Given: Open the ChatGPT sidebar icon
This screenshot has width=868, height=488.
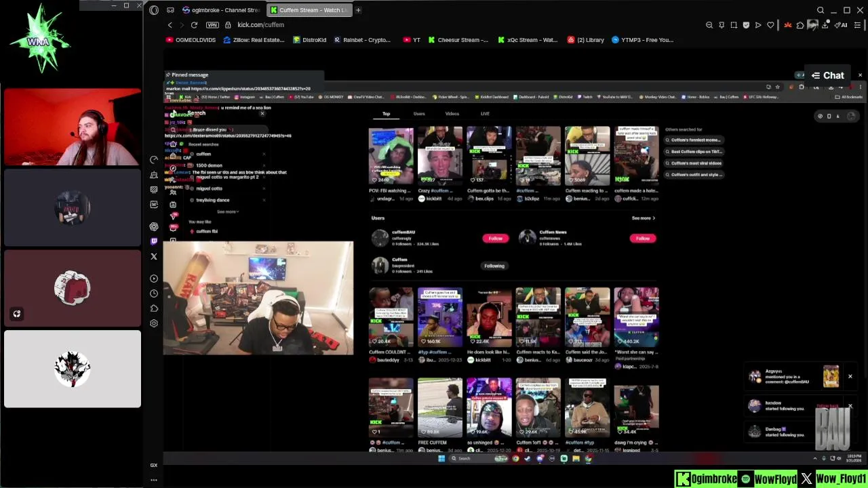Looking at the screenshot, I should point(154,226).
